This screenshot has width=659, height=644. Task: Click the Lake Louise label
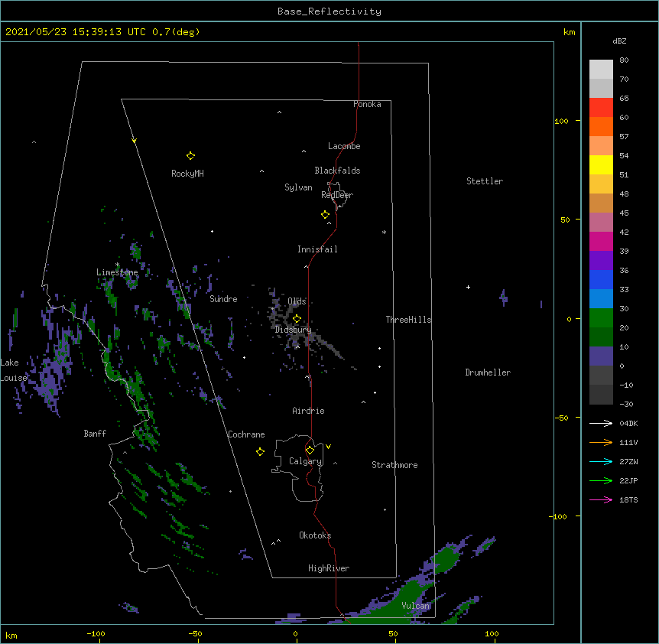14,370
